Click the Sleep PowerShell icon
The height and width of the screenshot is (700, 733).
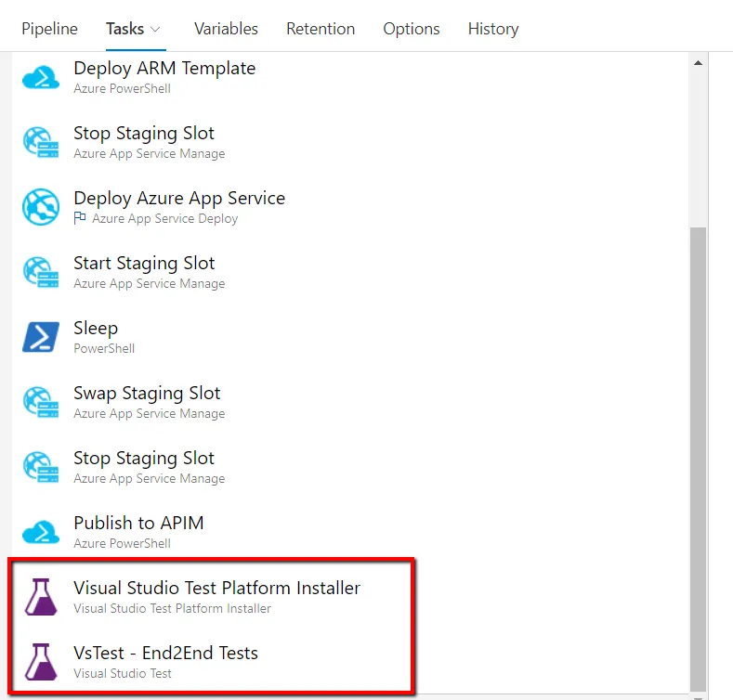tap(41, 337)
